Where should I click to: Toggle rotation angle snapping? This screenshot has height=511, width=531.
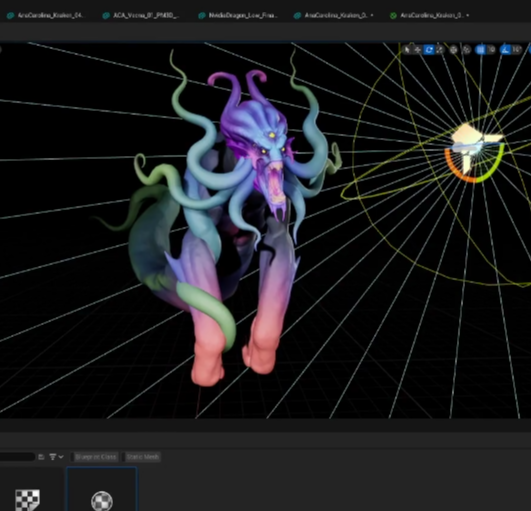(505, 50)
